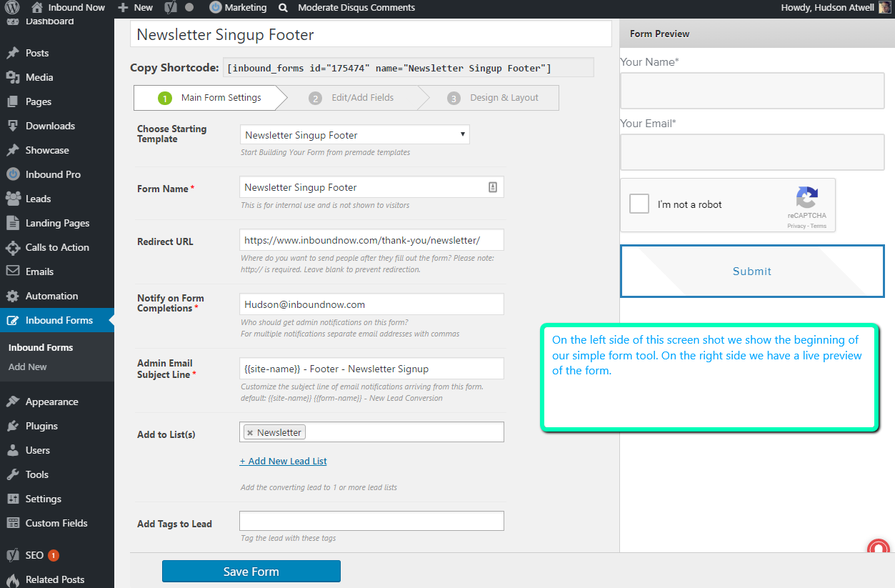Open the Choose Starting Template dropdown
Screen dimensions: 895x588
(x=354, y=134)
